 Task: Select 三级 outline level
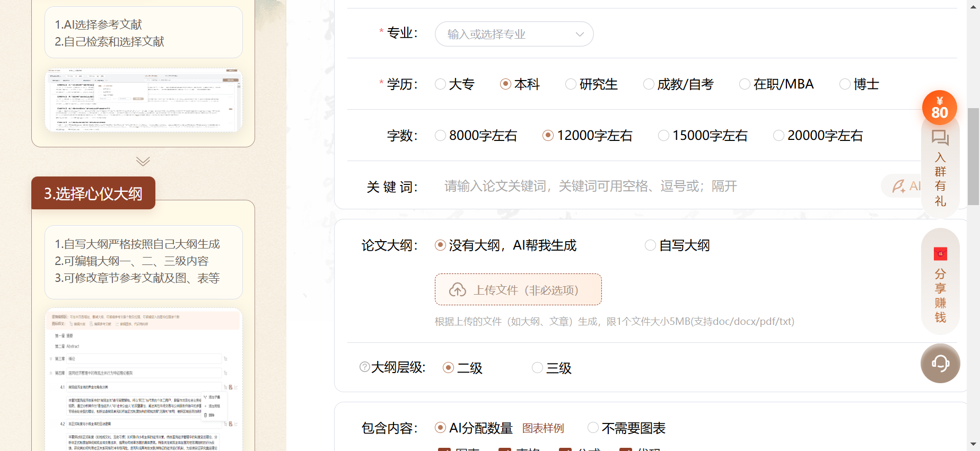click(537, 368)
